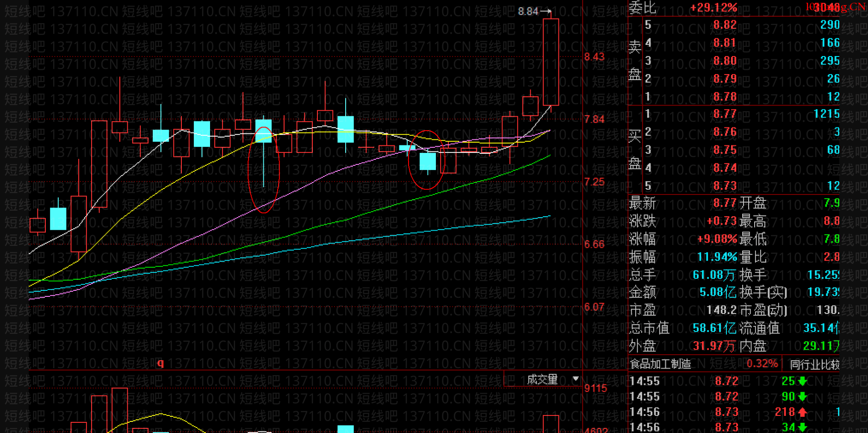Click the 涨跌 value +0.73
The height and width of the screenshot is (433, 868).
721,221
